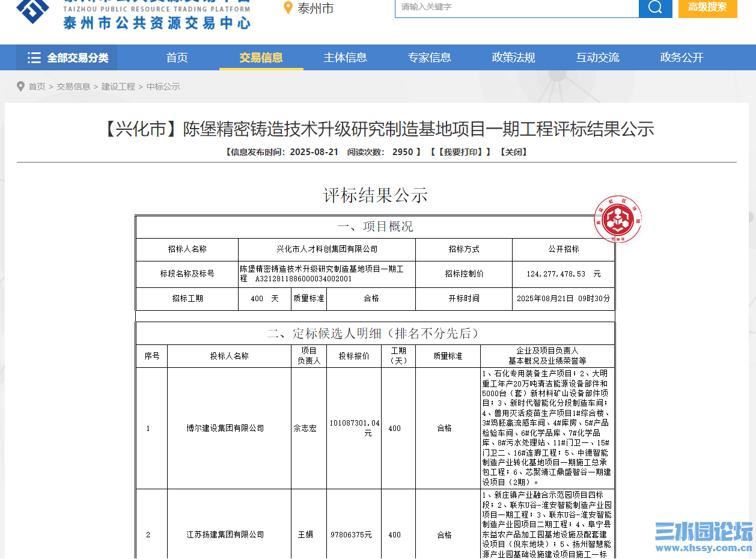This screenshot has width=756, height=559.
Task: Click the bid section code A3212811886000034002001
Action: [303, 279]
